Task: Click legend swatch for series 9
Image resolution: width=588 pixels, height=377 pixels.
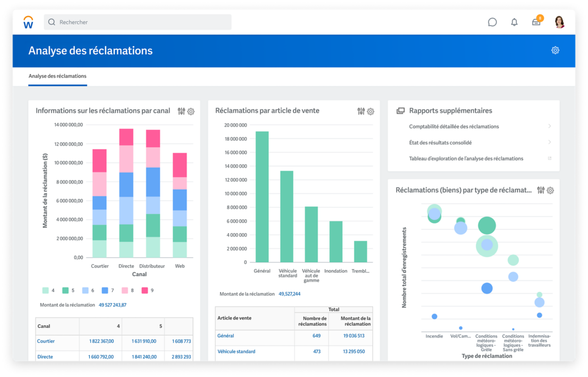Action: click(x=145, y=290)
